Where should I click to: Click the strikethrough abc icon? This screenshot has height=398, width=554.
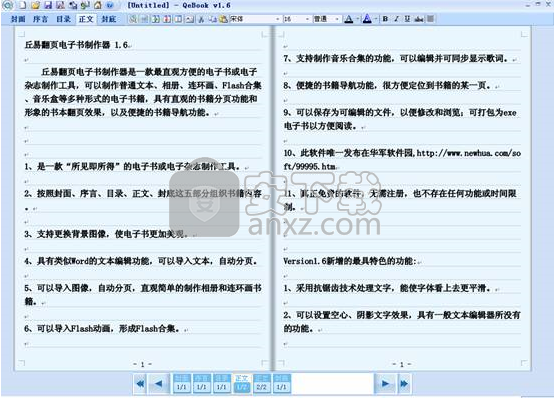[x=419, y=19]
